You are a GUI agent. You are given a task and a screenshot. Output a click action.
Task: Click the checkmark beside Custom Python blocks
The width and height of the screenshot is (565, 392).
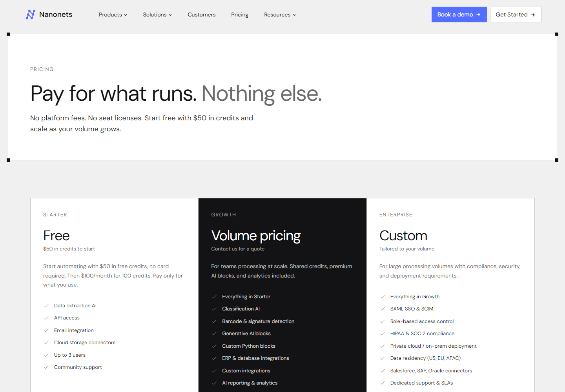[x=214, y=346]
